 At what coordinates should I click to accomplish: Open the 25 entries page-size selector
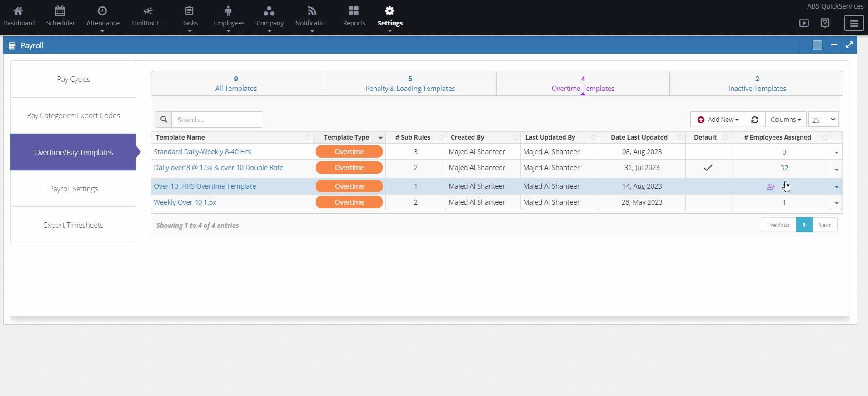pyautogui.click(x=823, y=120)
